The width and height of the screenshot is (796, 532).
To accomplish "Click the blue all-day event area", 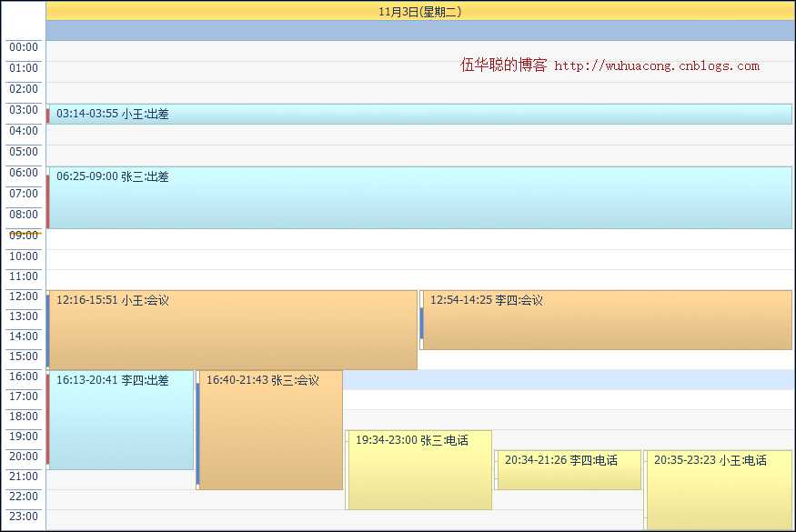I will pyautogui.click(x=420, y=30).
